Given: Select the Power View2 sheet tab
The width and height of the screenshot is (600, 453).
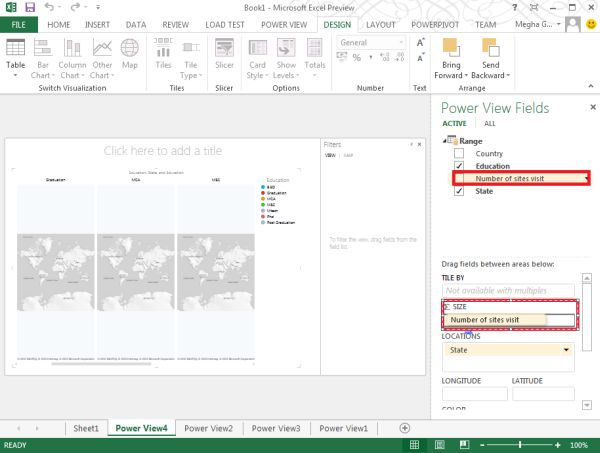Looking at the screenshot, I should [209, 428].
